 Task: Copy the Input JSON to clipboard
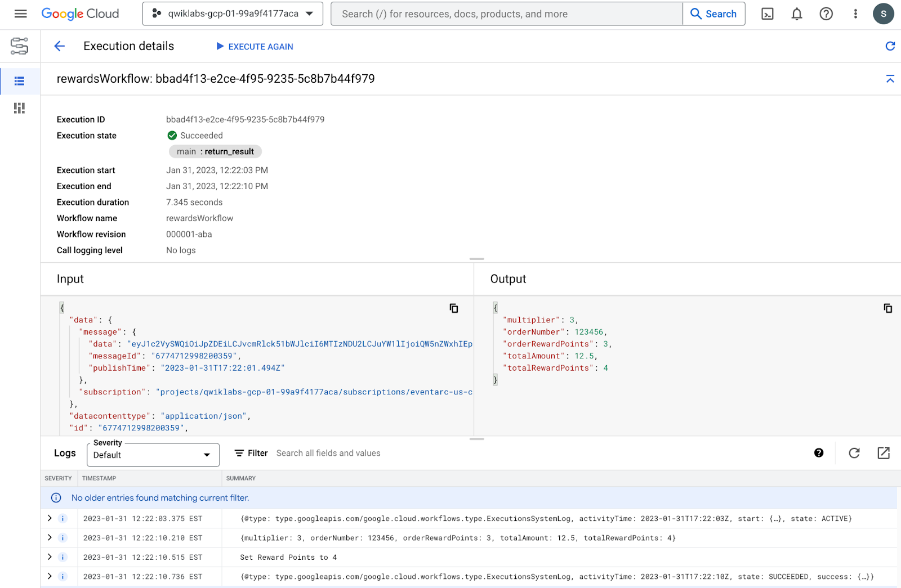[453, 308]
